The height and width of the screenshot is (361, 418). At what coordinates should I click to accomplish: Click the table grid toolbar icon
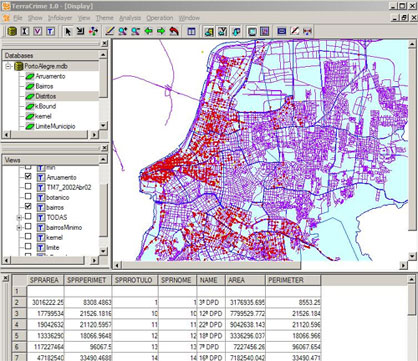click(191, 32)
